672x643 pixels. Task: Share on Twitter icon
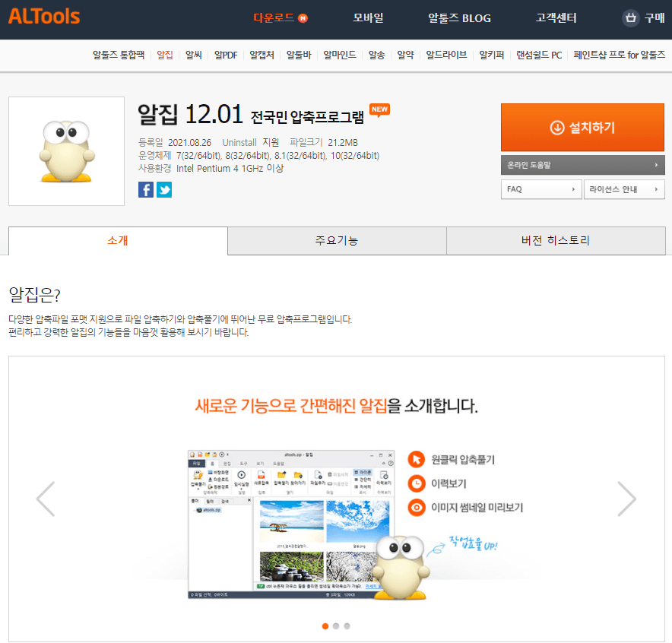click(x=164, y=189)
